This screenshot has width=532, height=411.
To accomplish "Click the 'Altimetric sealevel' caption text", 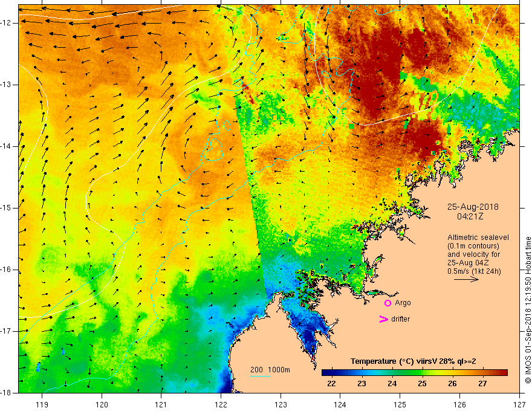I will click(478, 238).
